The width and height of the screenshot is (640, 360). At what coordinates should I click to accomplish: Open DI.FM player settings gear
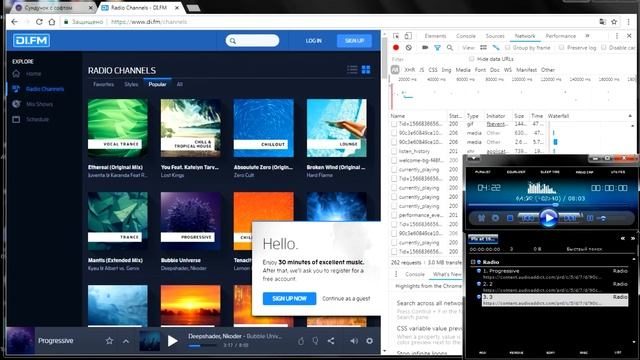[369, 341]
